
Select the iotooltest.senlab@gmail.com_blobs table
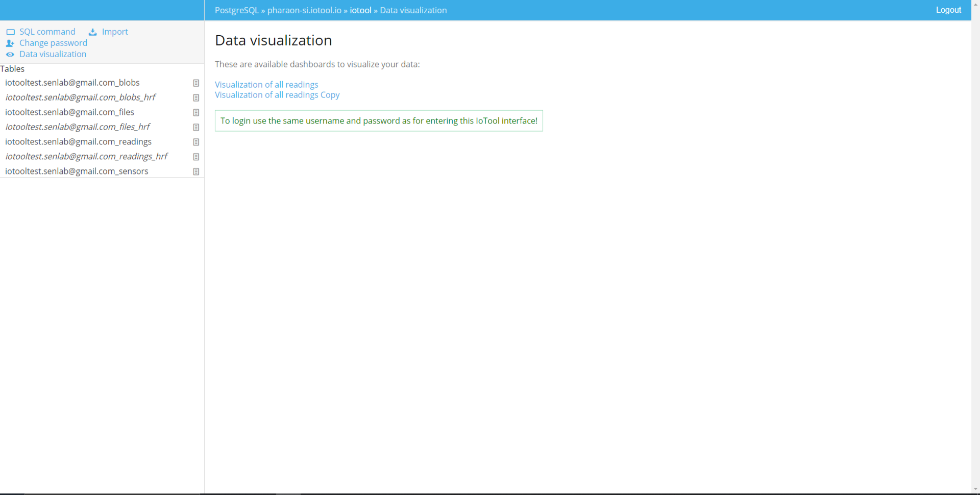(72, 83)
